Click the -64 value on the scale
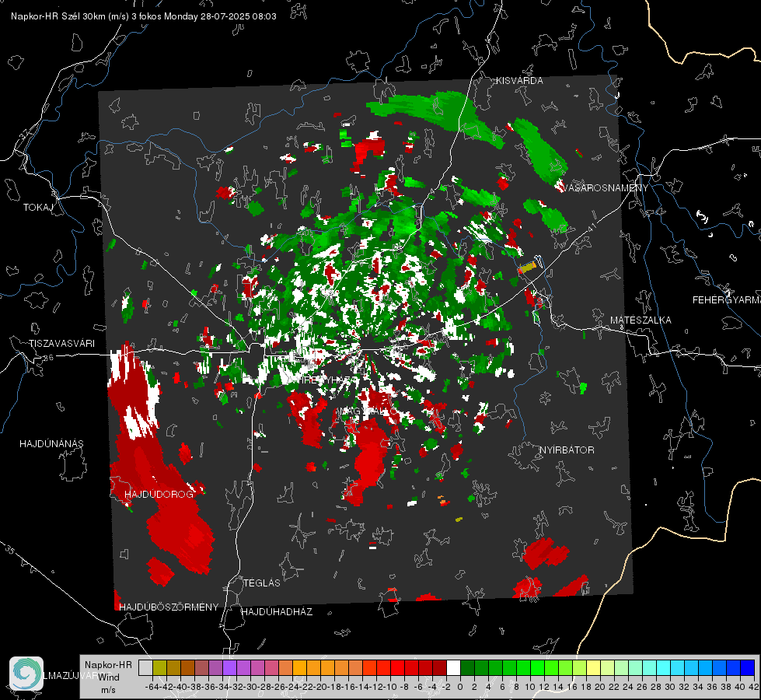This screenshot has width=761, height=700. 152,687
